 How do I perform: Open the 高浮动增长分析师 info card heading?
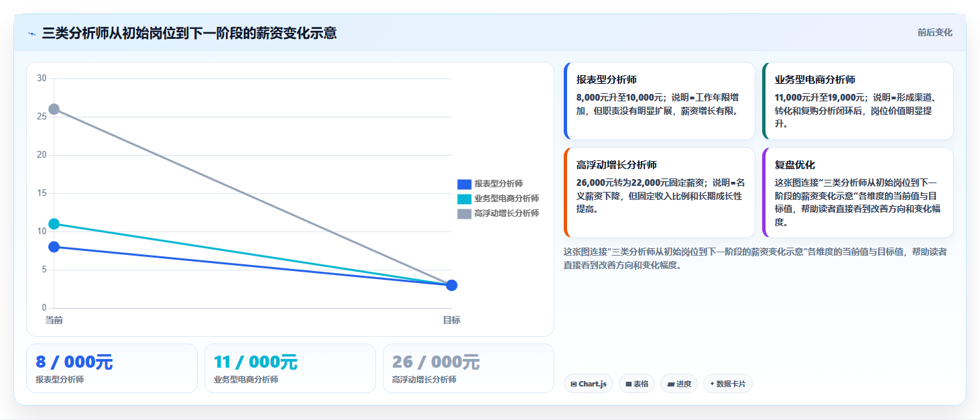click(x=617, y=165)
